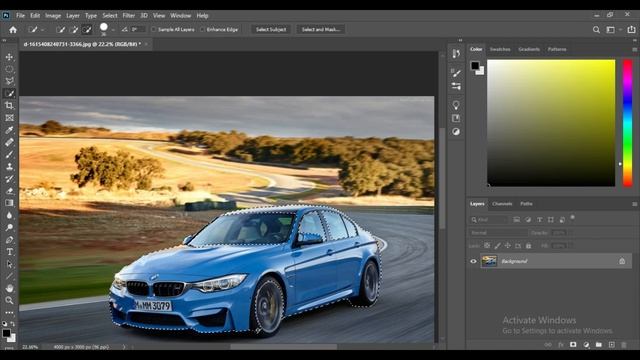This screenshot has width=640, height=360.
Task: Create a new fill or adjustment layer
Action: tap(586, 345)
